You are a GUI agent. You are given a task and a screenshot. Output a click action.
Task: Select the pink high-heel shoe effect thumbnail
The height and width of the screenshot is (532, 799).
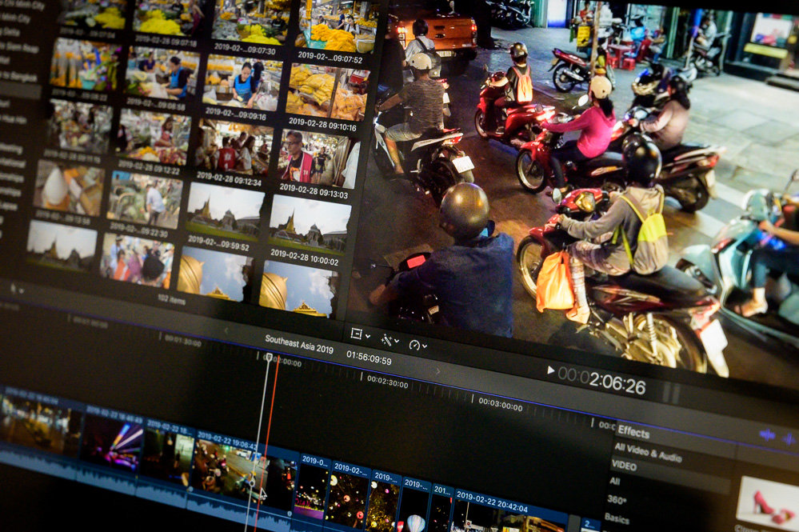tap(767, 502)
